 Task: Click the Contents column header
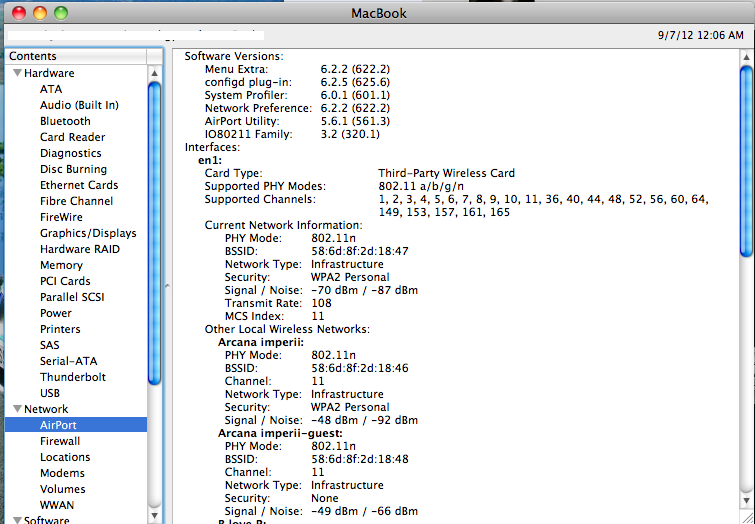[76, 56]
